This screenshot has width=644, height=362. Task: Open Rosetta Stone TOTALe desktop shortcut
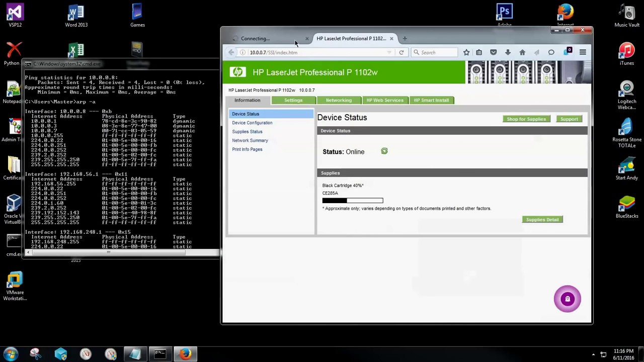[x=627, y=133]
